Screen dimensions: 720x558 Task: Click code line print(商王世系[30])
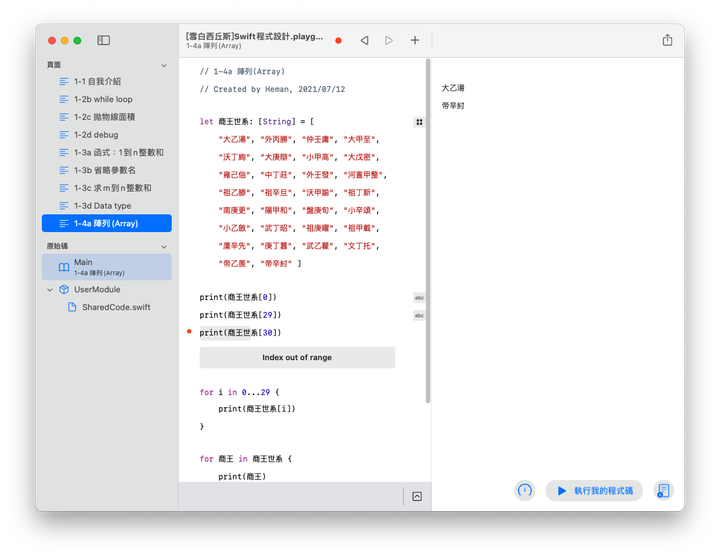(240, 333)
